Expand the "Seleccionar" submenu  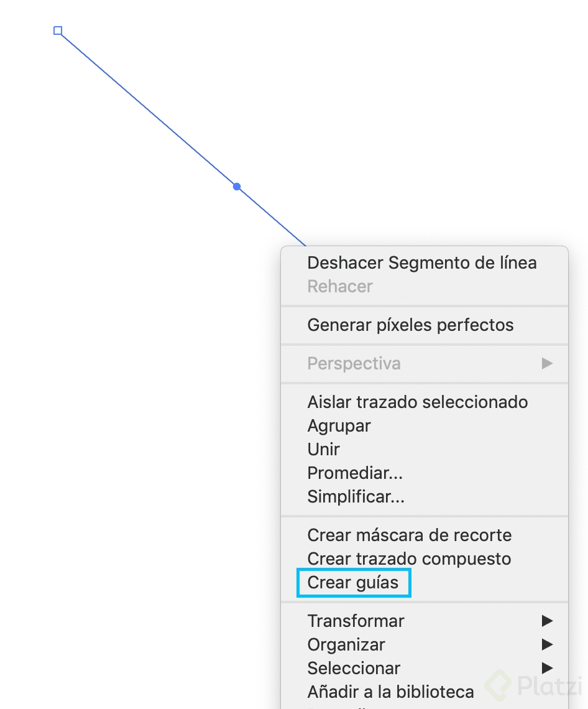click(354, 668)
